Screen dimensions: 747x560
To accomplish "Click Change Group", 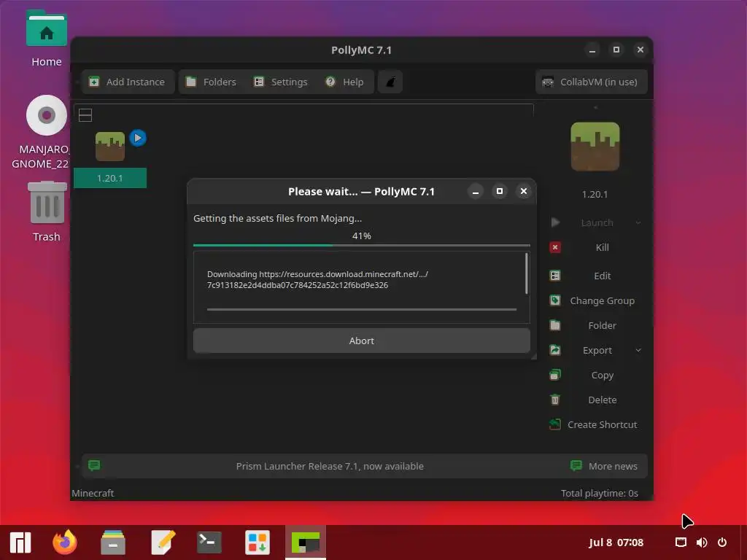I will pos(595,300).
